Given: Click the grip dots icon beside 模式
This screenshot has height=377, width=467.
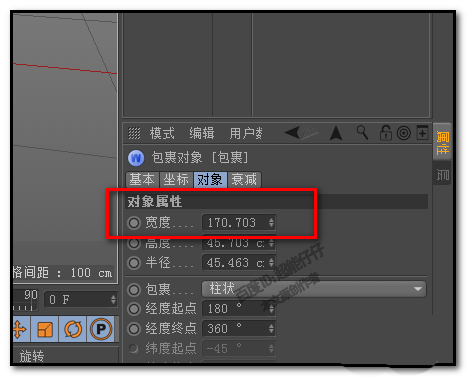Looking at the screenshot, I should [x=134, y=133].
